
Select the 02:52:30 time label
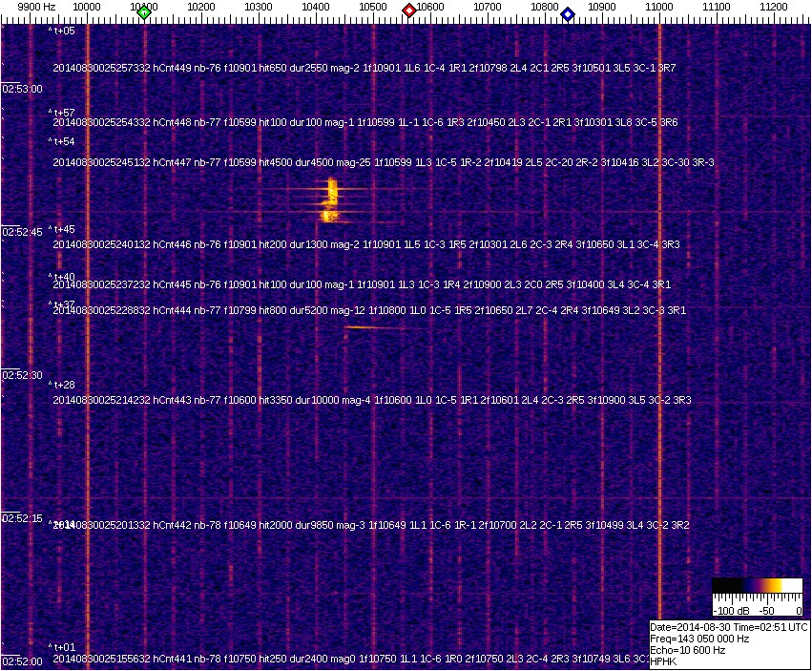(x=22, y=375)
